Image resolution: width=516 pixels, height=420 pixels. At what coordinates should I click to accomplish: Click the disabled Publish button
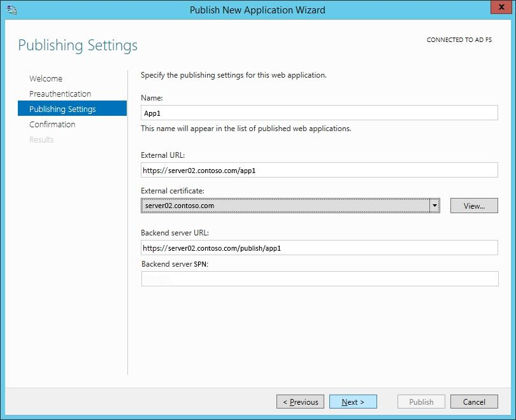pyautogui.click(x=421, y=402)
